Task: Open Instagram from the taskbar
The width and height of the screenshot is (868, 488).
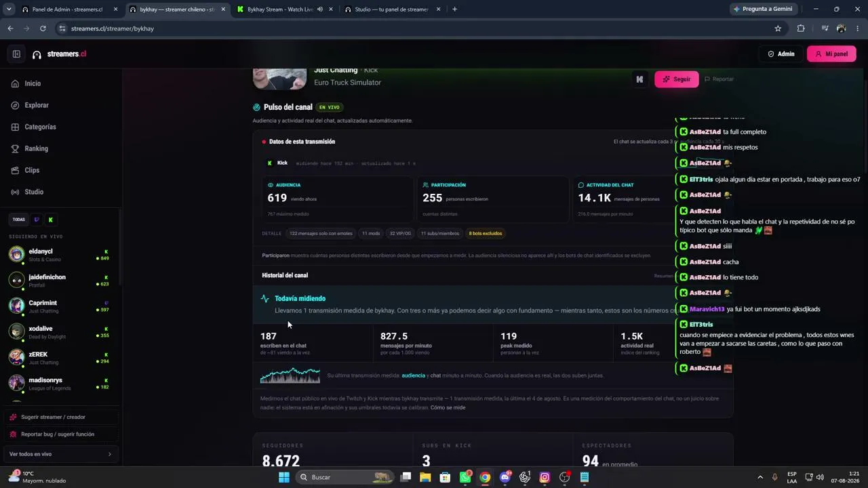Action: pyautogui.click(x=545, y=477)
